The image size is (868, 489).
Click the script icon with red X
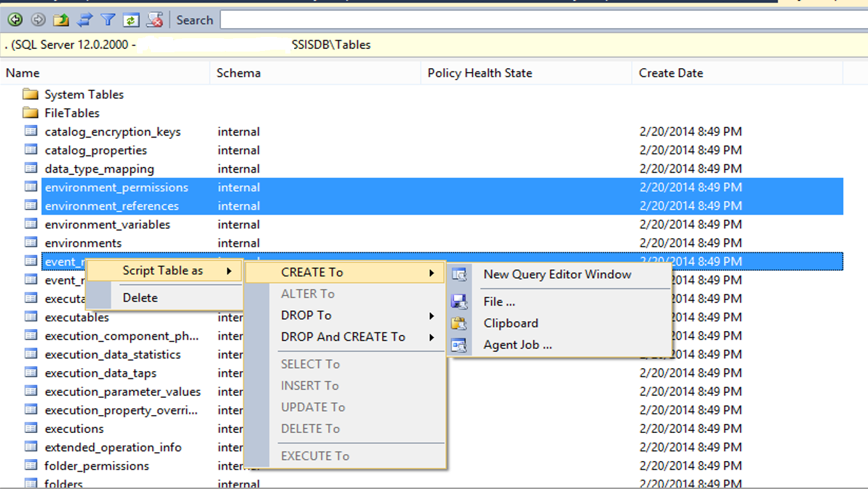click(x=154, y=20)
